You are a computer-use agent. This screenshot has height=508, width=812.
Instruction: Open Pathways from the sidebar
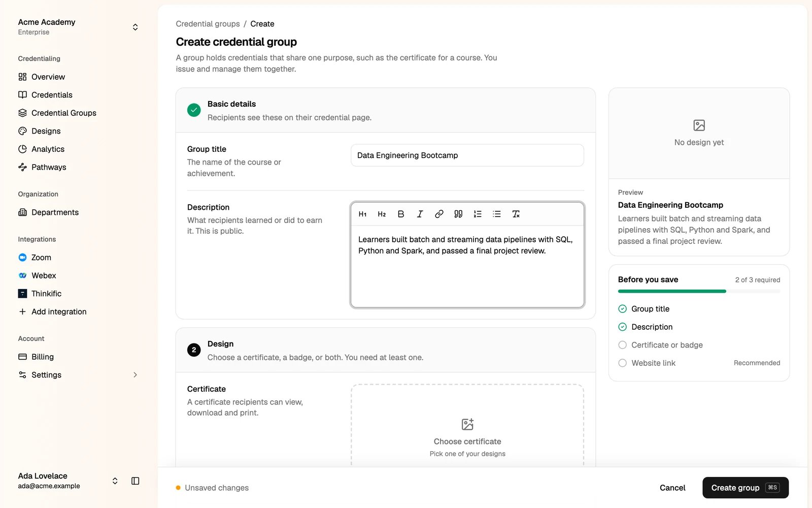coord(79,167)
